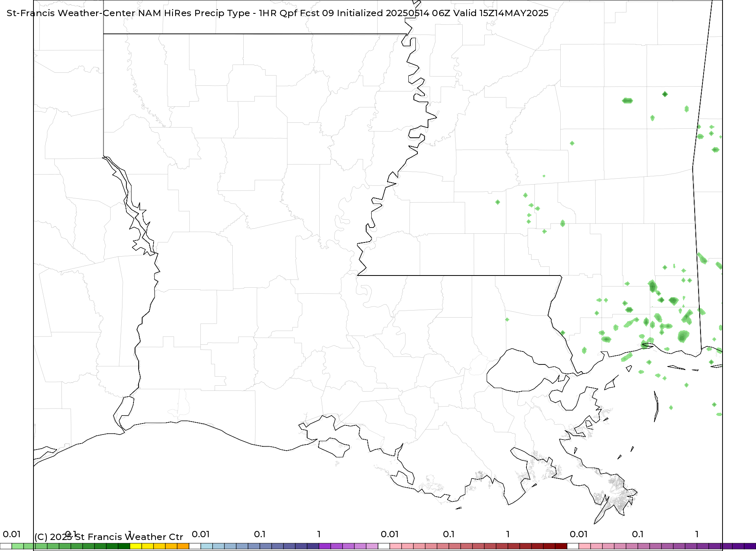Pick the orange swatch ending the yellow scale
Viewport: 756px width, 551px height.
(183, 546)
